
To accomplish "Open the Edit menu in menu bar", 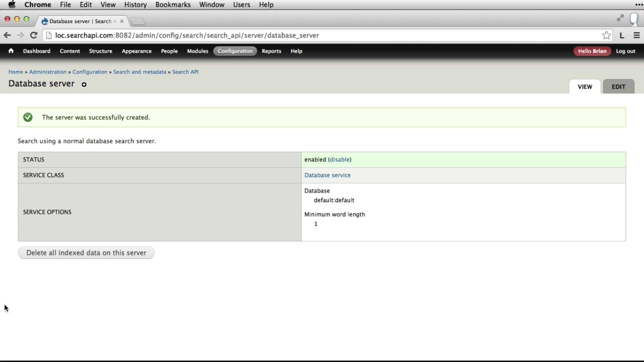I will coord(86,5).
